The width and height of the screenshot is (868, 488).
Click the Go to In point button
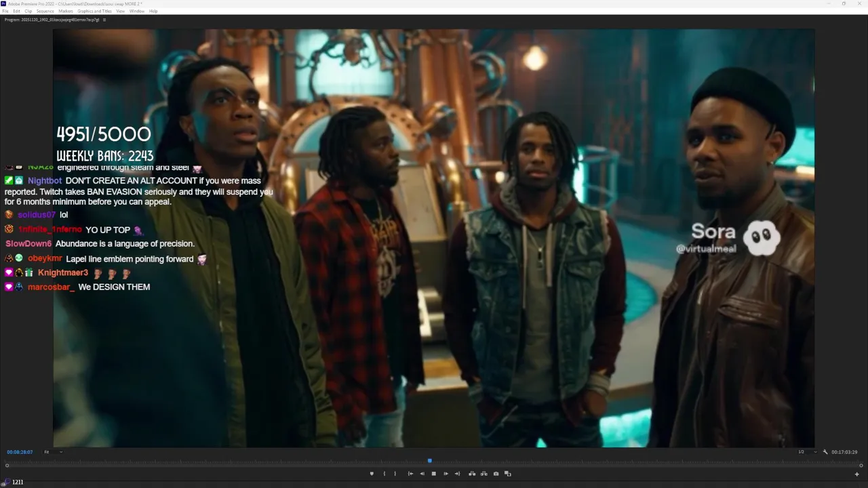(410, 474)
